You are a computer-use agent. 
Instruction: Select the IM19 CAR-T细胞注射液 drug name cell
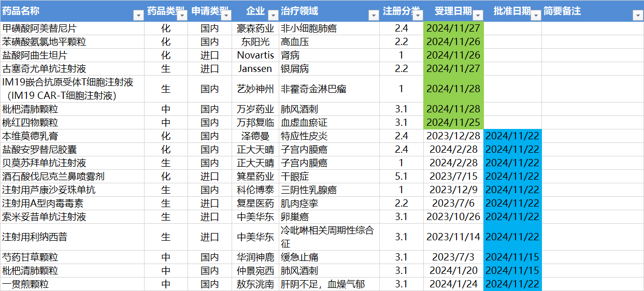click(x=72, y=89)
